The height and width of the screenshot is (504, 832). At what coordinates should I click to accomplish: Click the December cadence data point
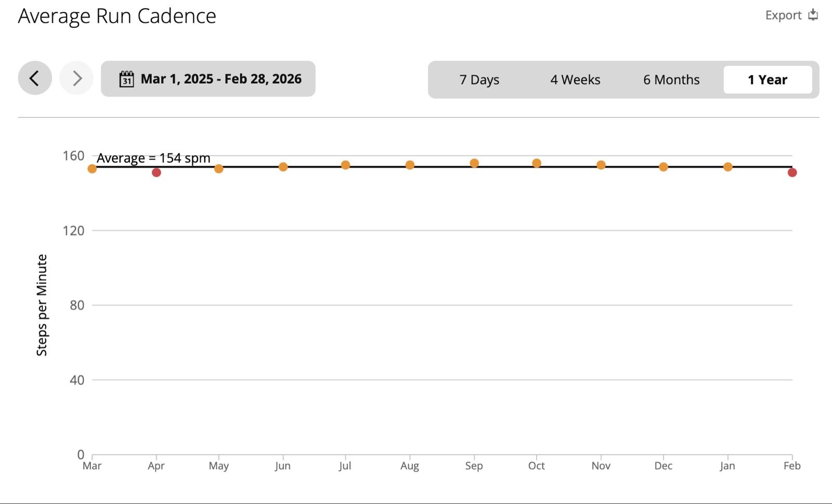point(664,167)
